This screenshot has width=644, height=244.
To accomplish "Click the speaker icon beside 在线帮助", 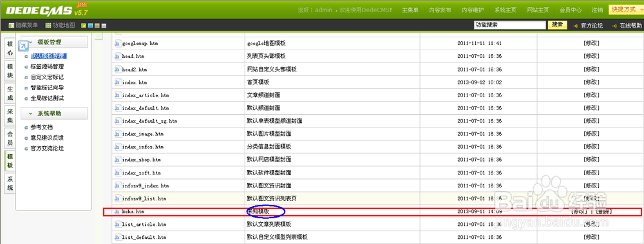I will click(614, 26).
